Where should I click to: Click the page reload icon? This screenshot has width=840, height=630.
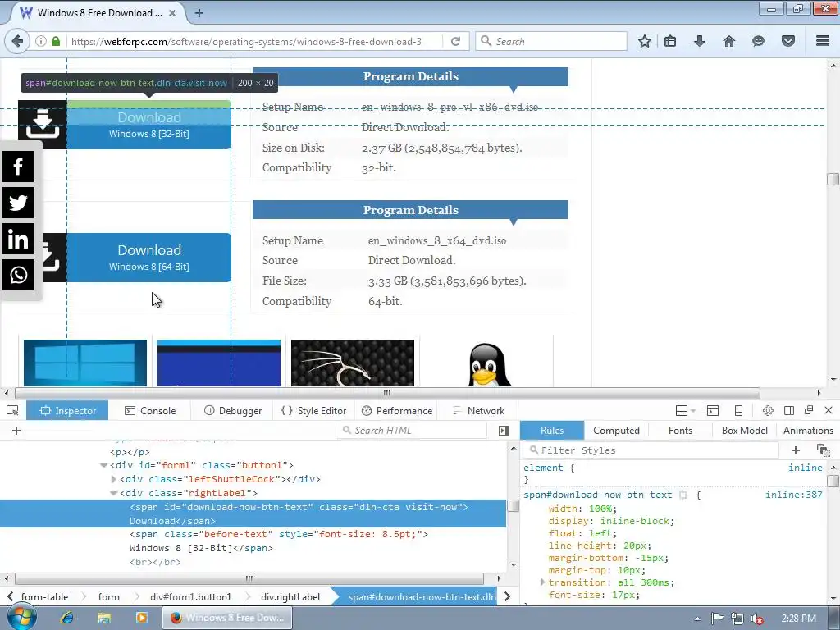455,41
